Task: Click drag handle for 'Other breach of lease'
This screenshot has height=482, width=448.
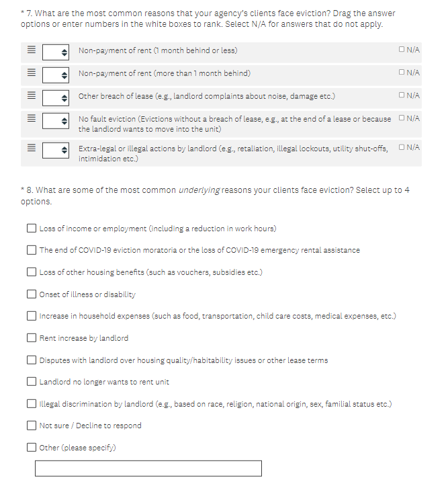Action: click(x=31, y=97)
